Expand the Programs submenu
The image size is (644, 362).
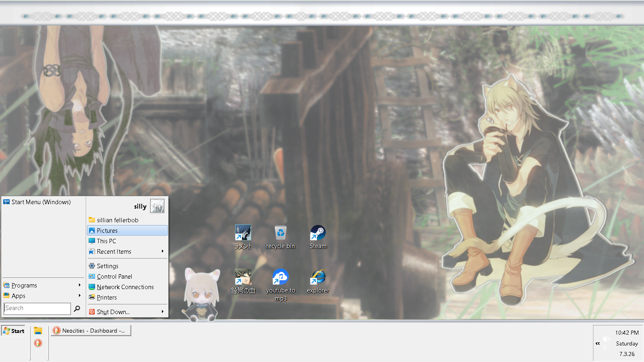point(79,285)
